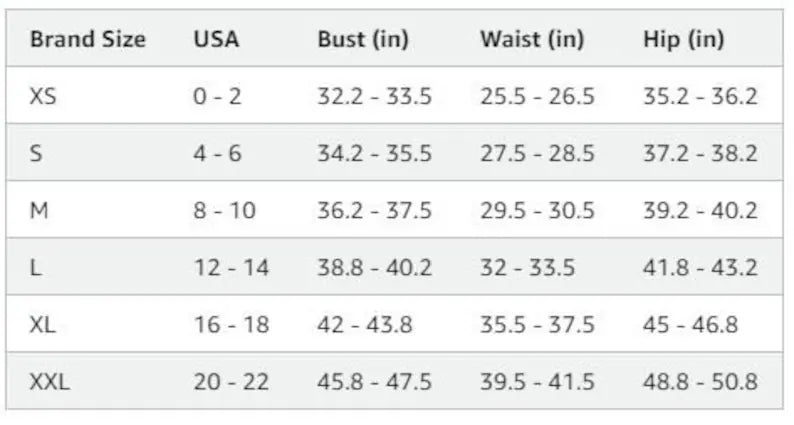Click the Brand Size column header
The height and width of the screenshot is (425, 794).
(87, 40)
